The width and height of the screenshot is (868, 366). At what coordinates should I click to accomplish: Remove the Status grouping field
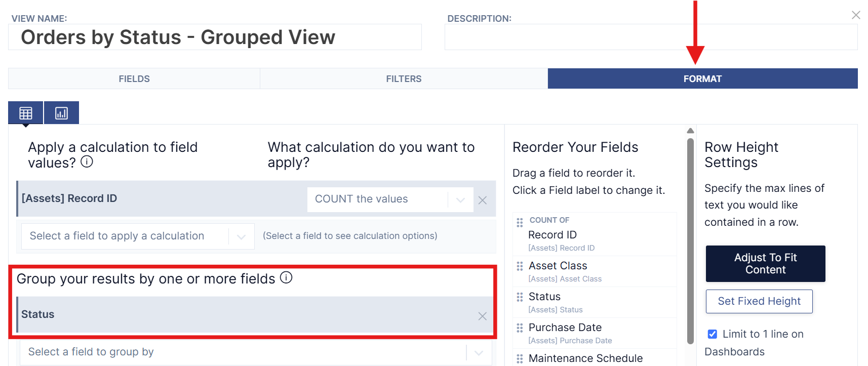(483, 316)
